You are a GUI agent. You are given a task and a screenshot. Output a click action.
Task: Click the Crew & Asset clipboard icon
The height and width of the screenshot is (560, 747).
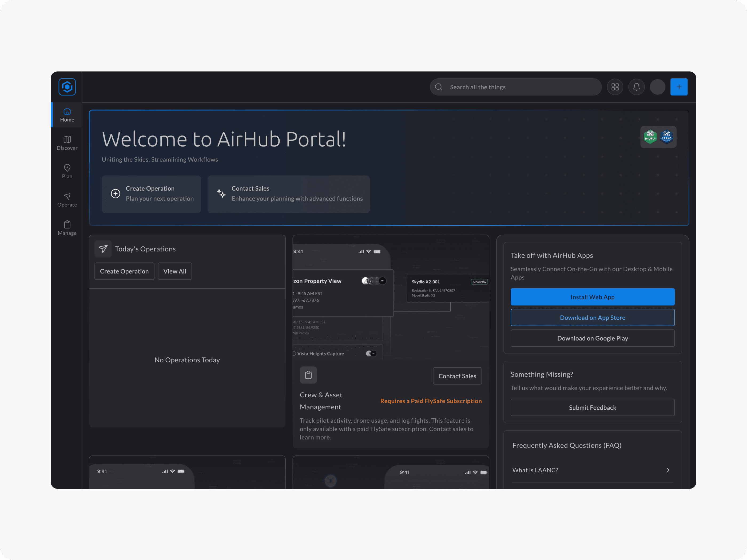point(308,375)
